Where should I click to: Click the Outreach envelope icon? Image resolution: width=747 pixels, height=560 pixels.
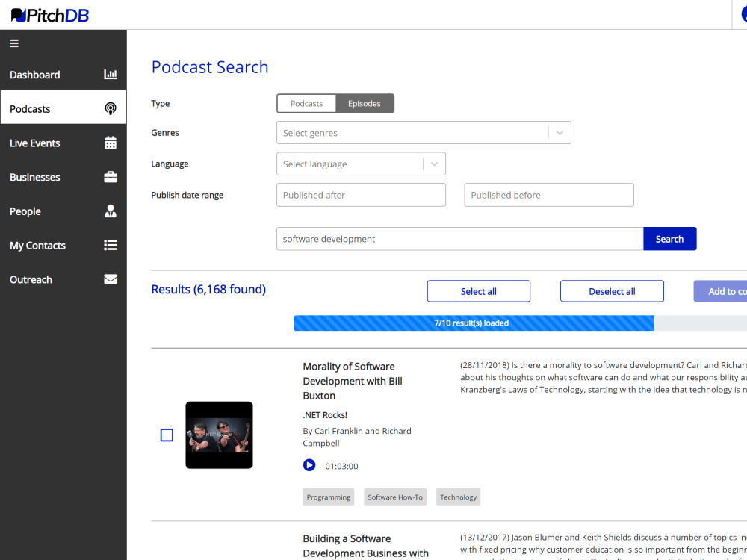111,279
